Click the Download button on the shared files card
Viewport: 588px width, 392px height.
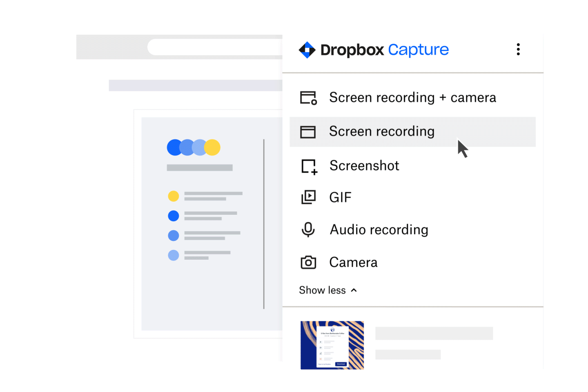pyautogui.click(x=341, y=364)
